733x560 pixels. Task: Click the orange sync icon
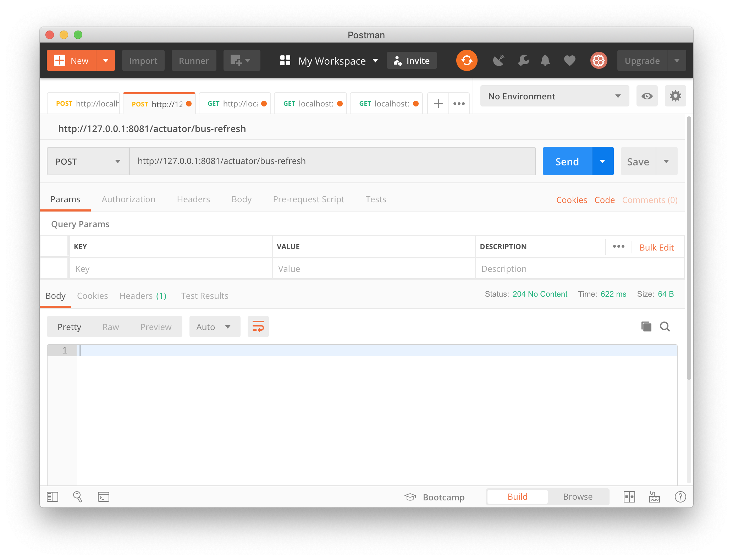point(467,60)
